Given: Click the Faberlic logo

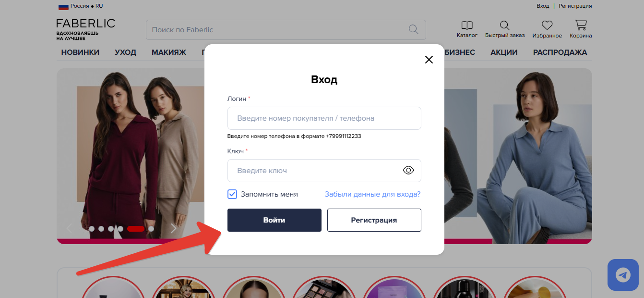Looking at the screenshot, I should (85, 28).
